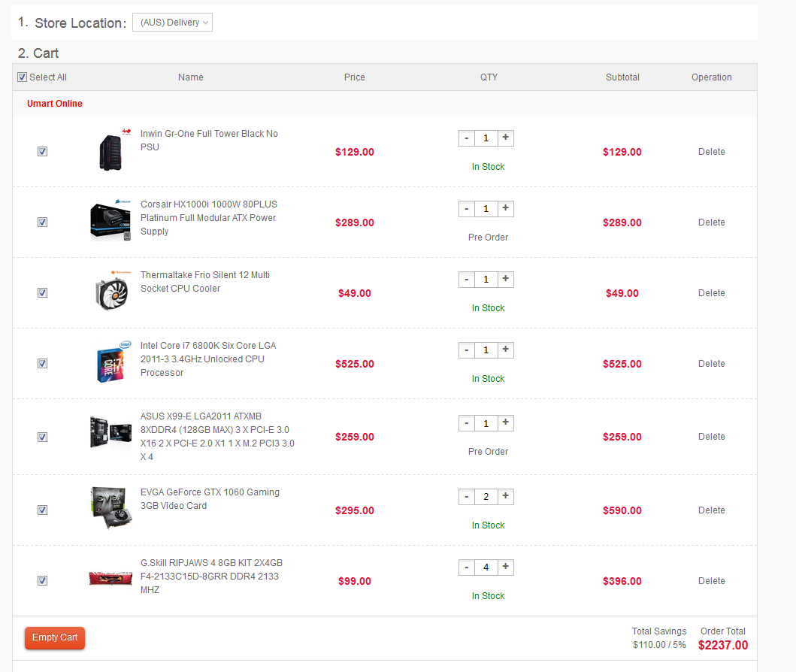Decrease quantity of Thermaltake CPU cooler
796x672 pixels.
pos(467,279)
